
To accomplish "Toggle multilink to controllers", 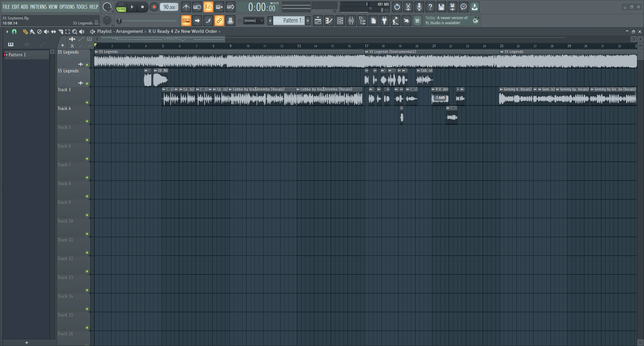I will pos(230,21).
